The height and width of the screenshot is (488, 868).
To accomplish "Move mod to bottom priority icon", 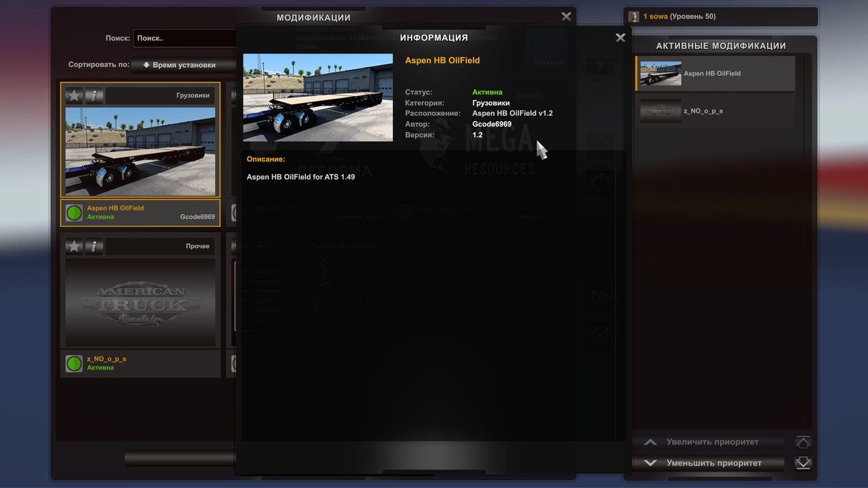I will pos(803,463).
